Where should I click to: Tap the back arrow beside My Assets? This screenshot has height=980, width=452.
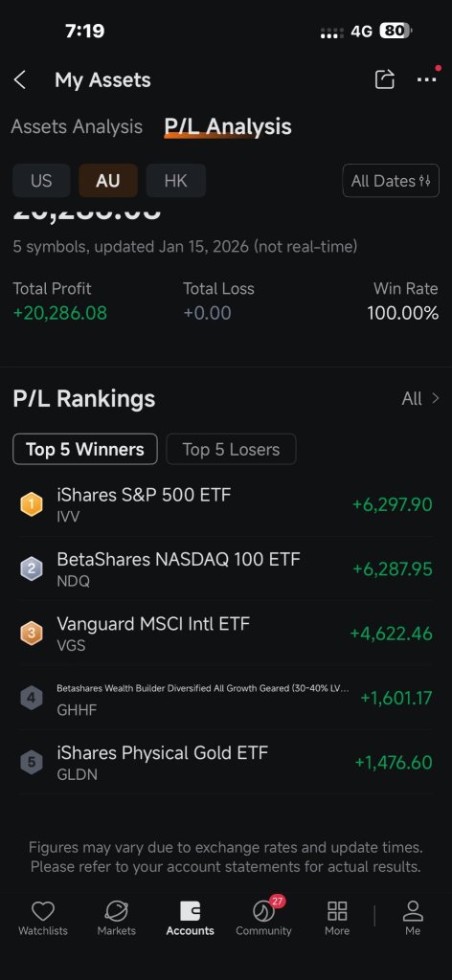coord(20,80)
